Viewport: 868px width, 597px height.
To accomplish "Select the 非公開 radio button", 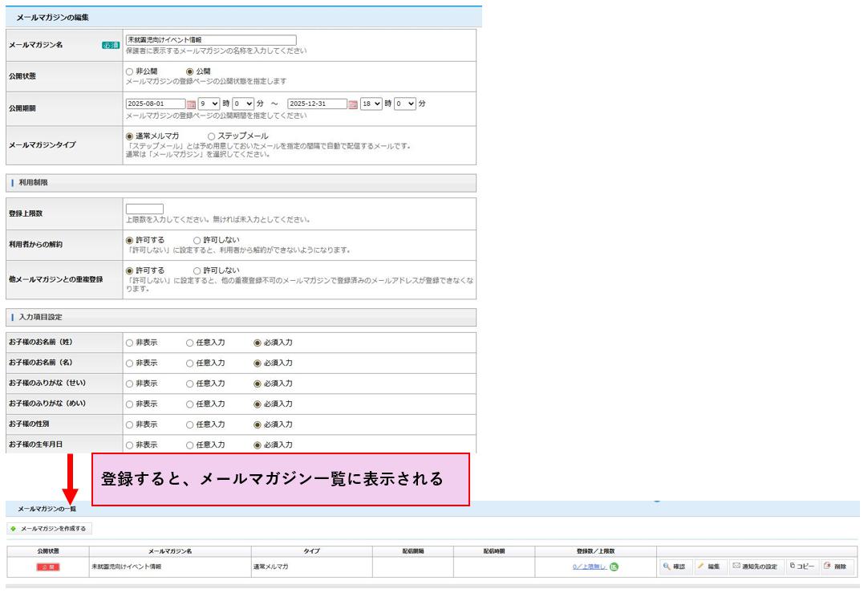I will tap(129, 71).
